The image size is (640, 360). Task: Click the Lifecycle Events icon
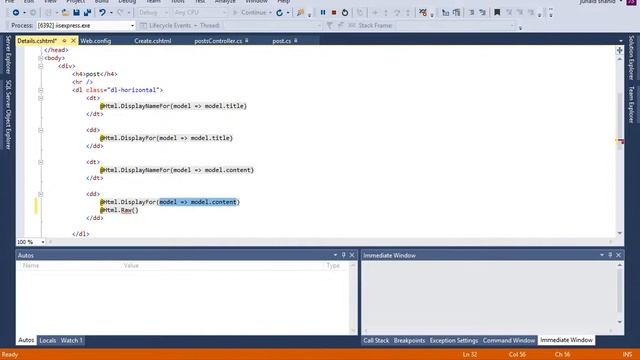[143, 25]
